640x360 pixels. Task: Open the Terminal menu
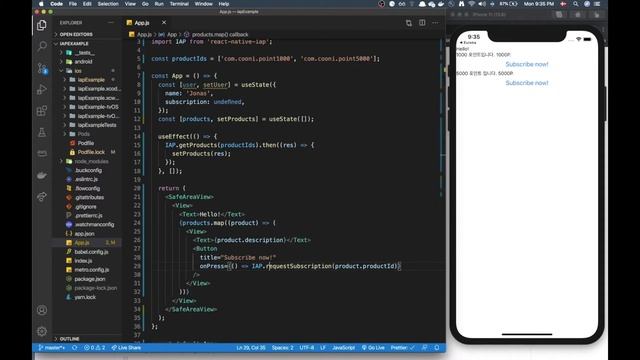[179, 4]
